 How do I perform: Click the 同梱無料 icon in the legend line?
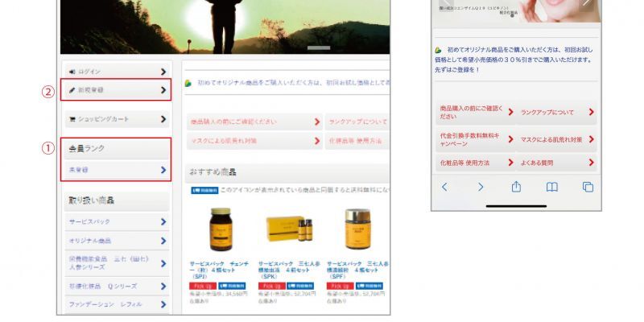[x=205, y=191]
